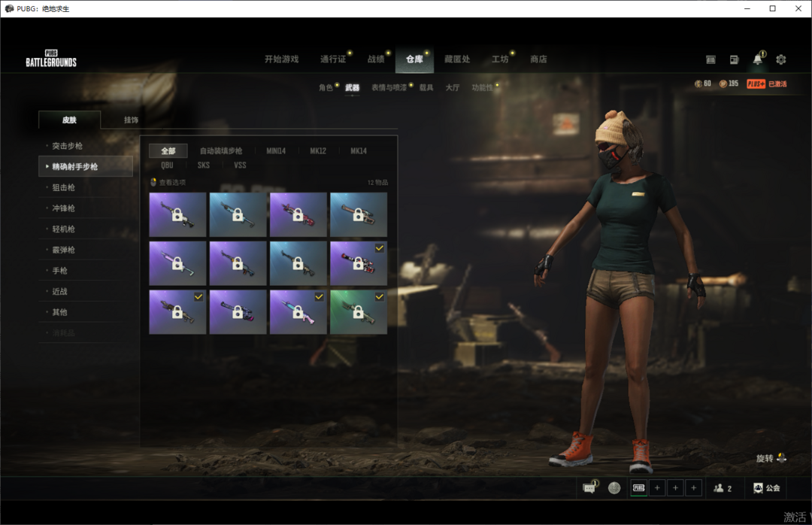Select the PUBG team slot
The width and height of the screenshot is (812, 525).
coord(638,487)
